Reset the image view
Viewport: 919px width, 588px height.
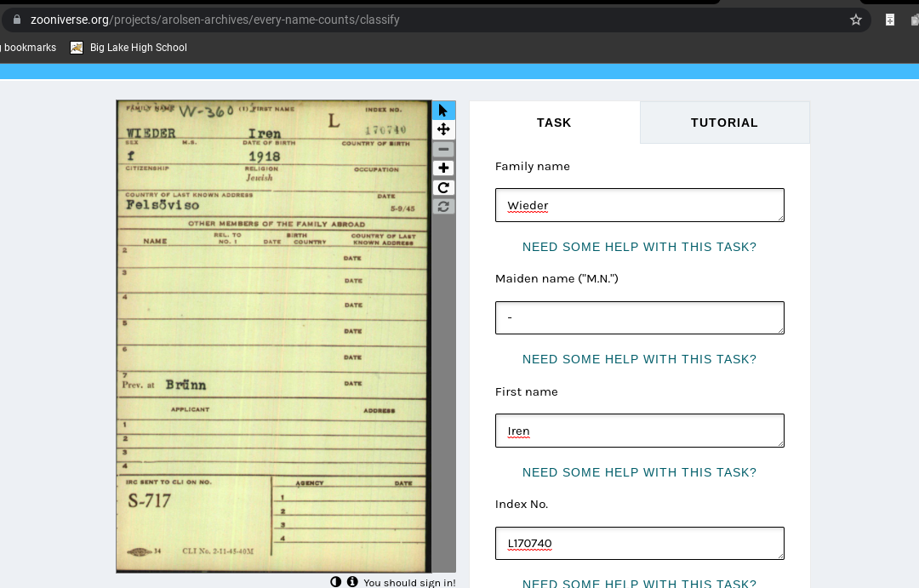pos(443,207)
